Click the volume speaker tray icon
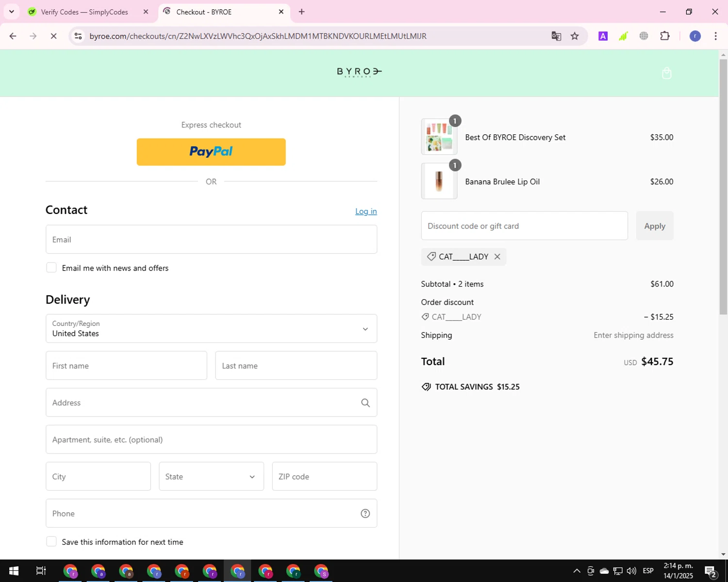 click(631, 571)
